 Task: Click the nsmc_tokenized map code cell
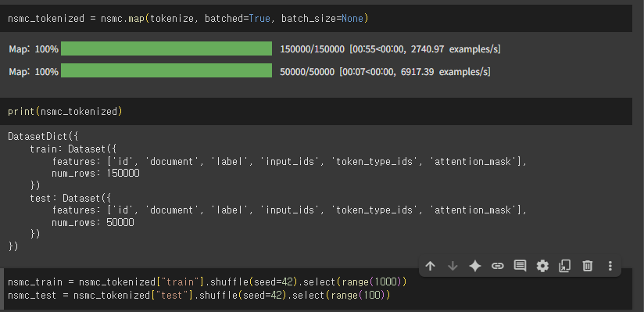tap(316, 19)
